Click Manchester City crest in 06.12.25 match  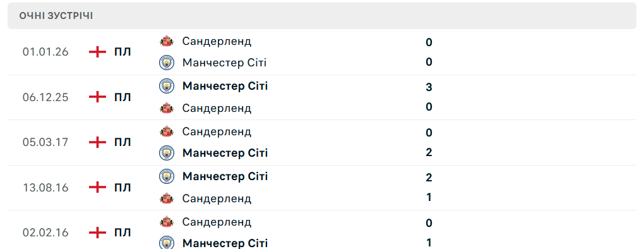[166, 86]
